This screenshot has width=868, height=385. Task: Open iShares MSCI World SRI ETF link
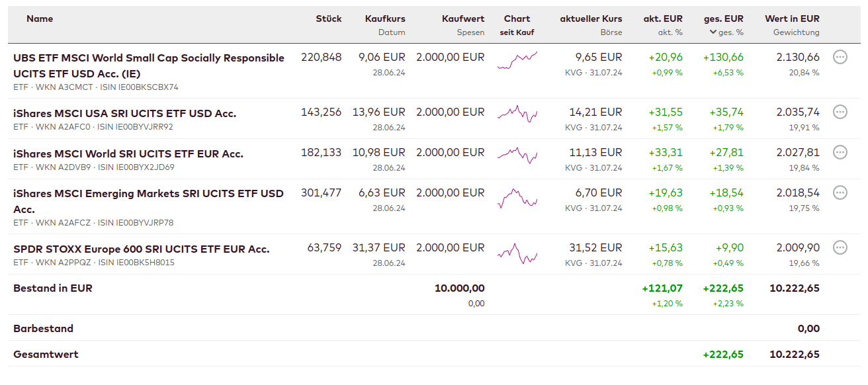tap(128, 153)
